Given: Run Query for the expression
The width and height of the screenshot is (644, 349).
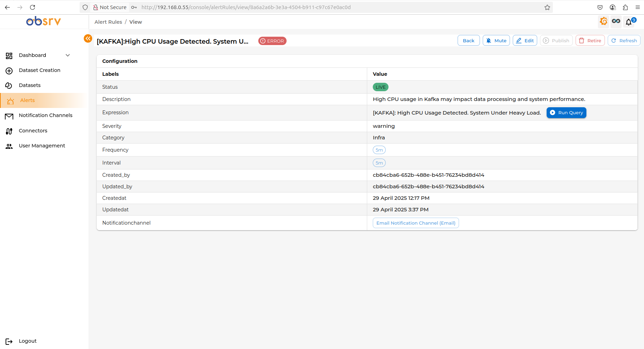Looking at the screenshot, I should point(566,112).
